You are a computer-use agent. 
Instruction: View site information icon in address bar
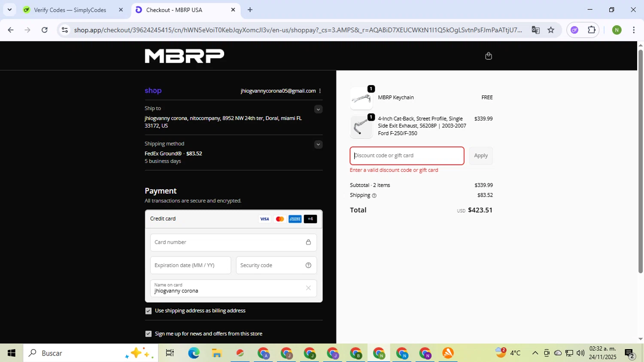[x=65, y=30]
